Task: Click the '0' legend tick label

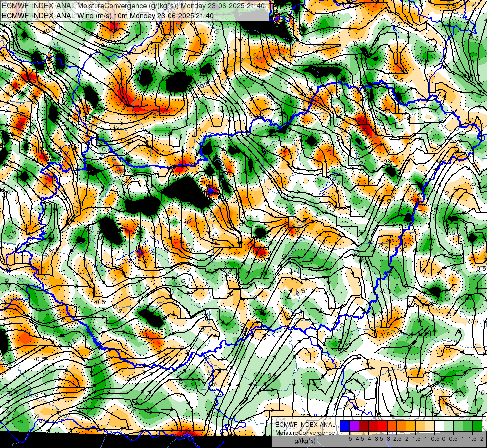Action: tap(444, 439)
